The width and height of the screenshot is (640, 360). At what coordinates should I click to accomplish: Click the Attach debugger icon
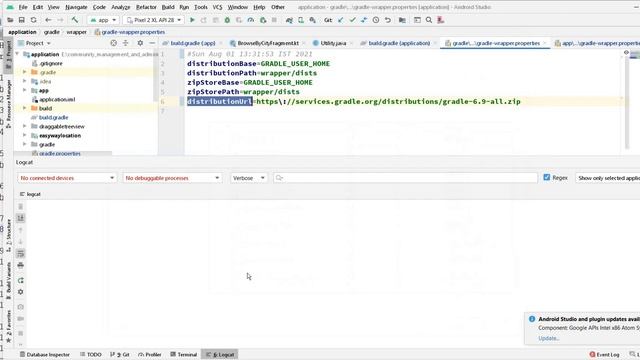263,20
